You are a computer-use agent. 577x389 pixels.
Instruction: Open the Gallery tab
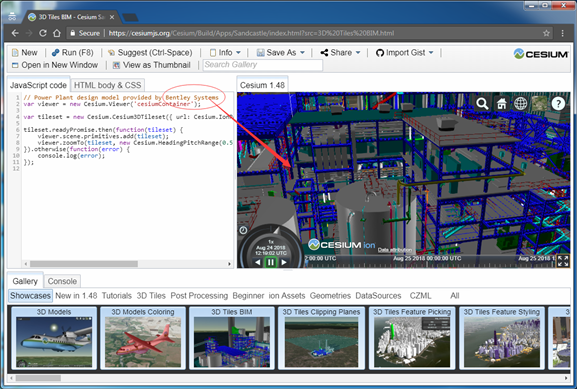click(x=25, y=281)
